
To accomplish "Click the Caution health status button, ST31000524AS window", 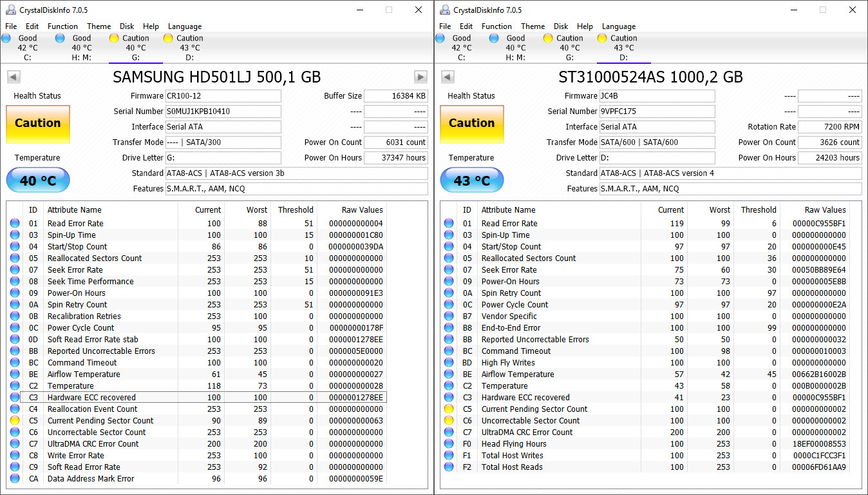I will click(472, 124).
